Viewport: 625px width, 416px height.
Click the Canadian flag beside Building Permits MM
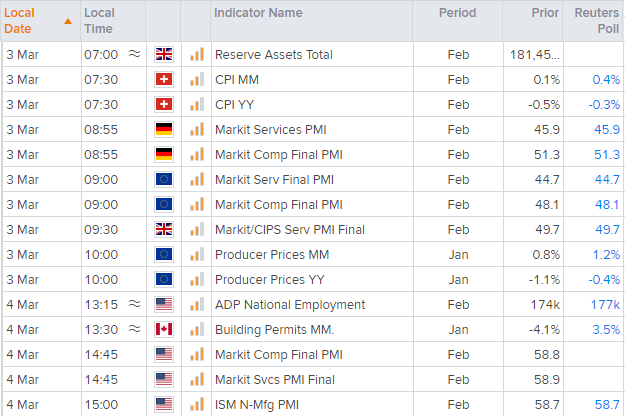point(164,330)
